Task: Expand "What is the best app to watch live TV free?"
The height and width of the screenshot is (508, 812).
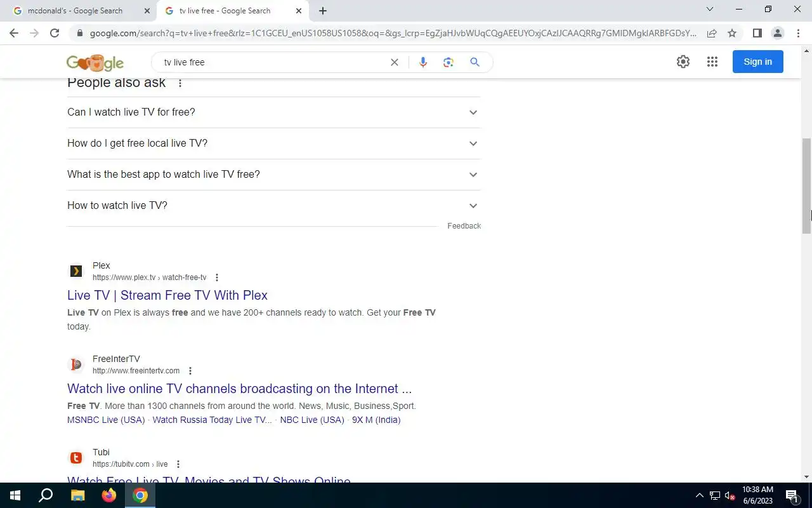Action: 274,175
